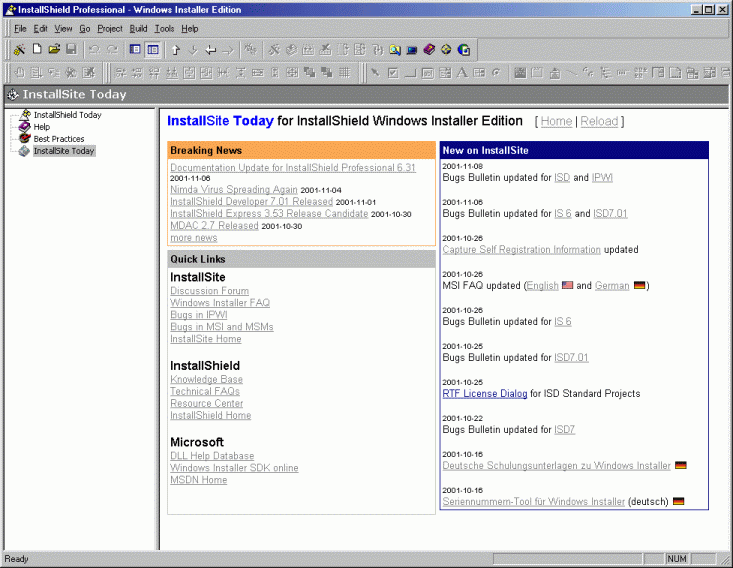
Task: Click the Reload link
Action: (599, 122)
